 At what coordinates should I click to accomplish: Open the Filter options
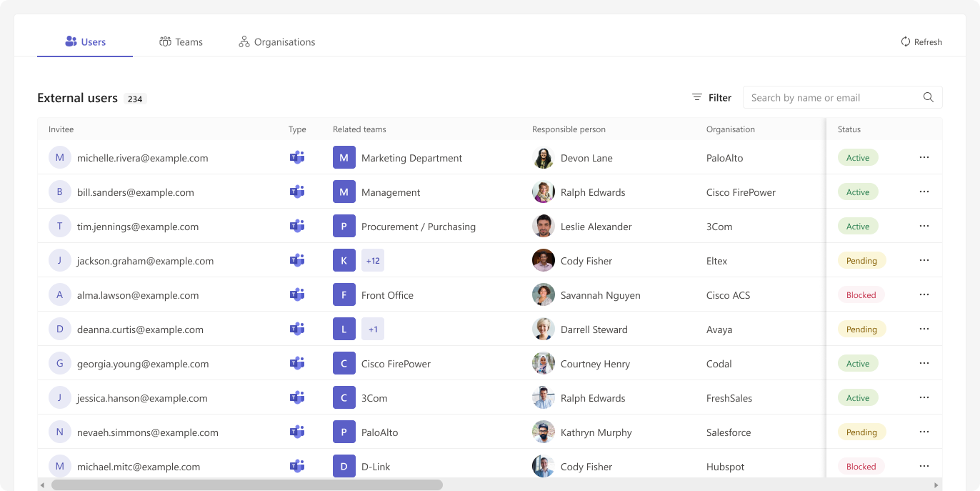click(x=711, y=98)
